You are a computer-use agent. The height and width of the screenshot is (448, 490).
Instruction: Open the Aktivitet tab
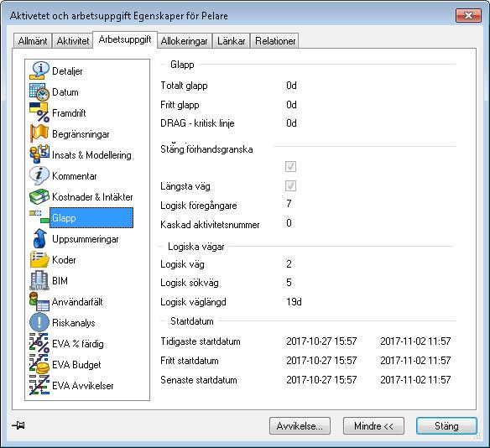[x=72, y=41]
